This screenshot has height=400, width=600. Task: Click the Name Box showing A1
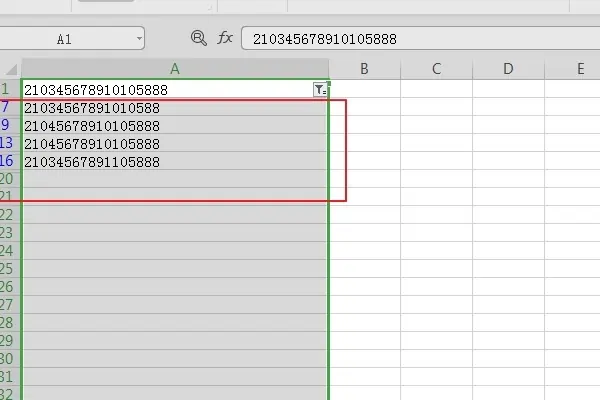pyautogui.click(x=65, y=39)
